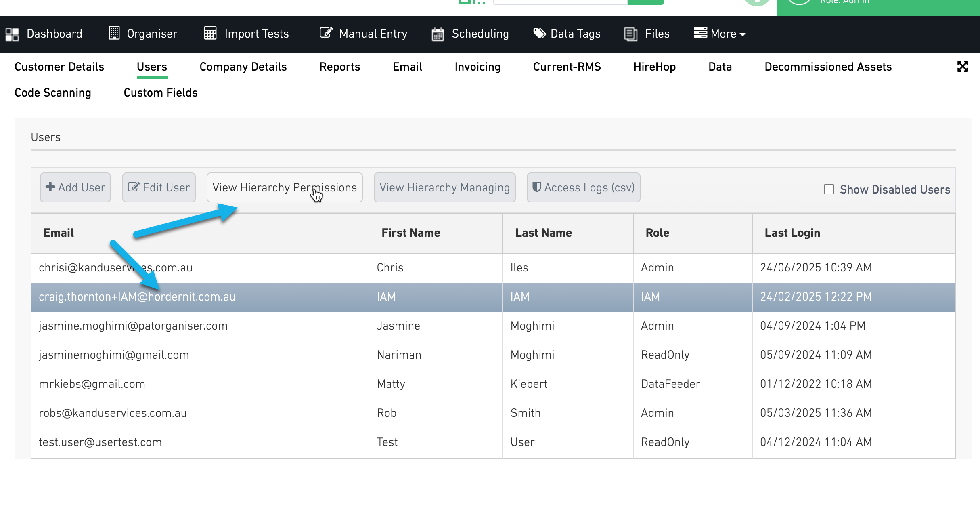Open the Custom Fields tab

tap(161, 93)
